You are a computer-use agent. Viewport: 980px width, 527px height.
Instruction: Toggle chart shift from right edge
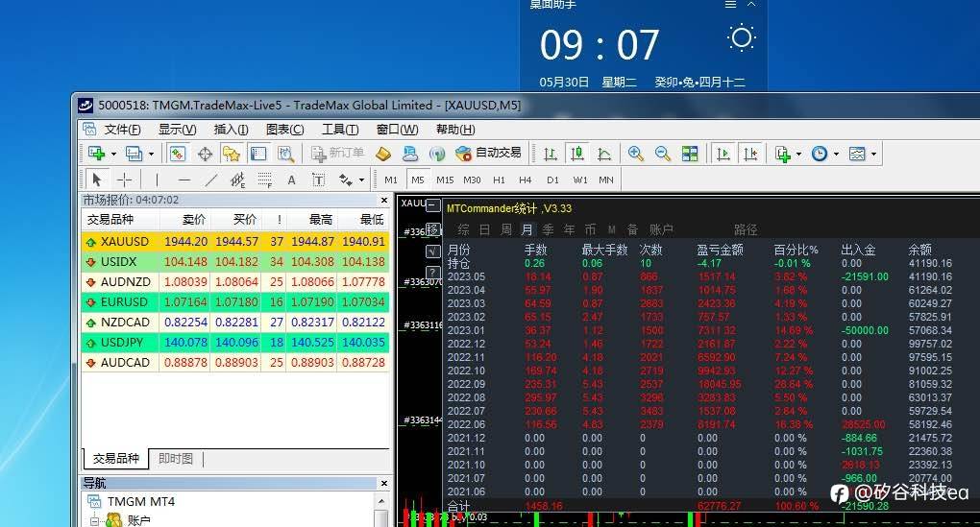pyautogui.click(x=750, y=154)
